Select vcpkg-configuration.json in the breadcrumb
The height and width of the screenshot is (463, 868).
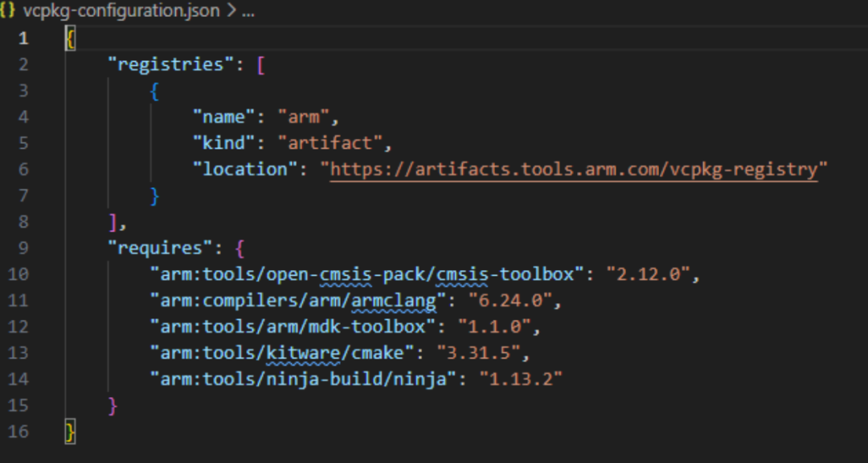pos(121,11)
